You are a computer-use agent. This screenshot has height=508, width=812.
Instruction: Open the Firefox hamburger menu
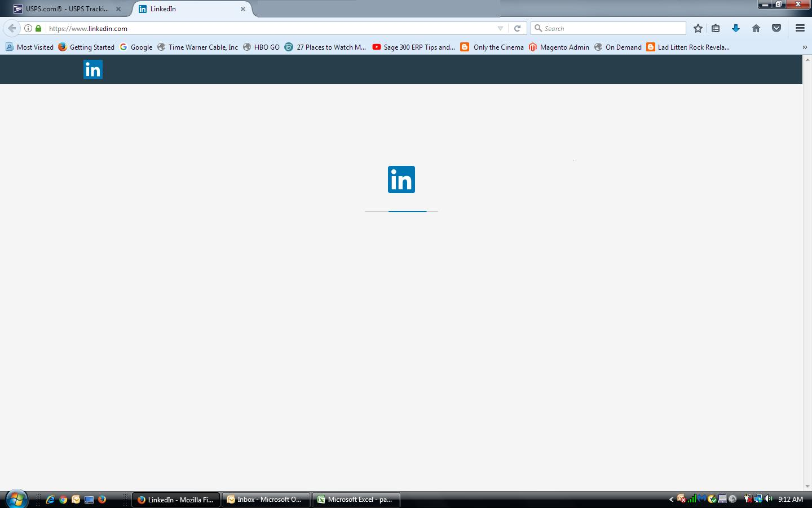[800, 28]
